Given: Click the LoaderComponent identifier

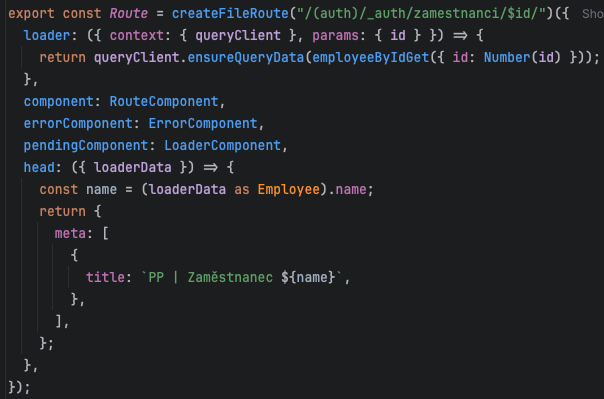Looking at the screenshot, I should (222, 146).
